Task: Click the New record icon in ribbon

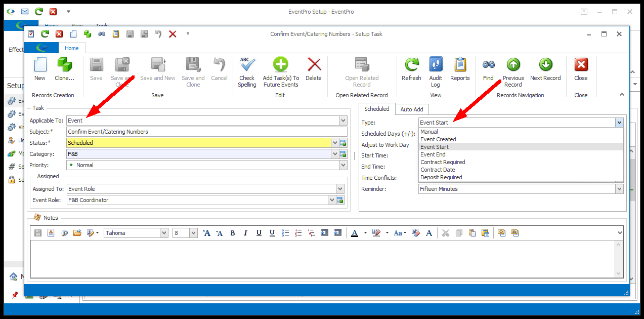Action: point(40,69)
